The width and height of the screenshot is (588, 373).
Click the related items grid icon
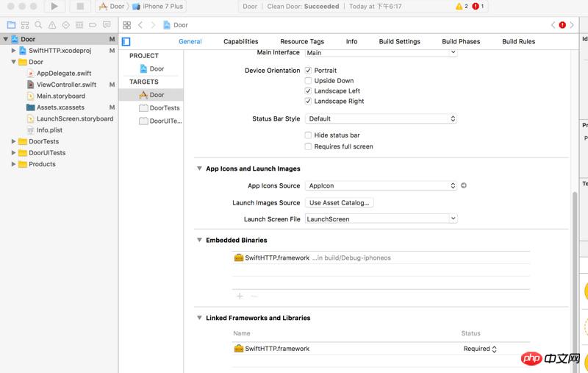[127, 25]
